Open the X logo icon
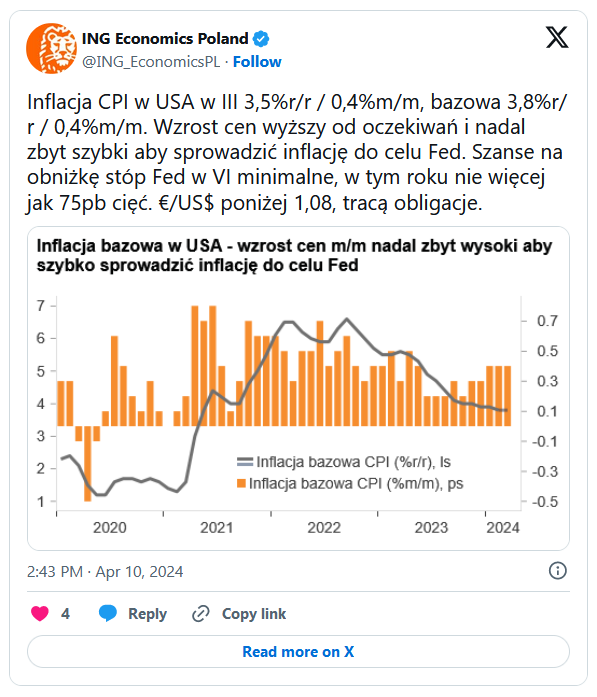 click(x=557, y=37)
